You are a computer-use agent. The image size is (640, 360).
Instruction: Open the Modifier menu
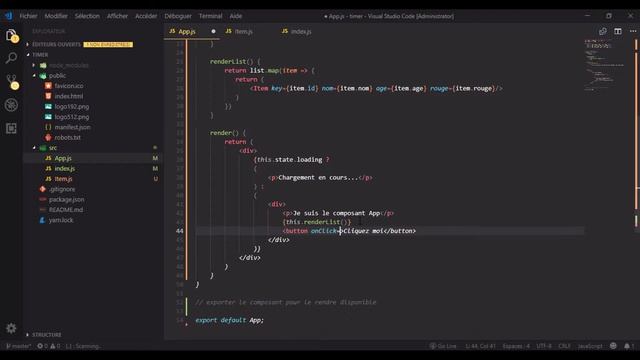(x=56, y=16)
